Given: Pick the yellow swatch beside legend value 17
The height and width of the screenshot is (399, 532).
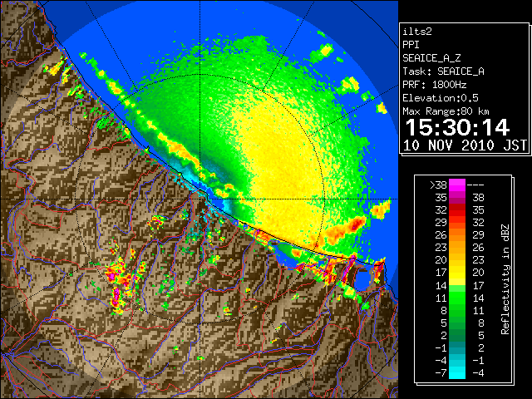Looking at the screenshot, I should 457,273.
